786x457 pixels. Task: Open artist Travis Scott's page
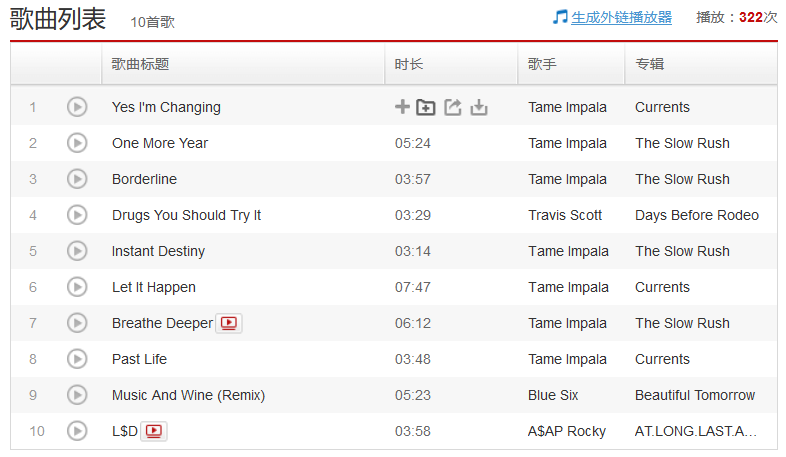coord(565,215)
